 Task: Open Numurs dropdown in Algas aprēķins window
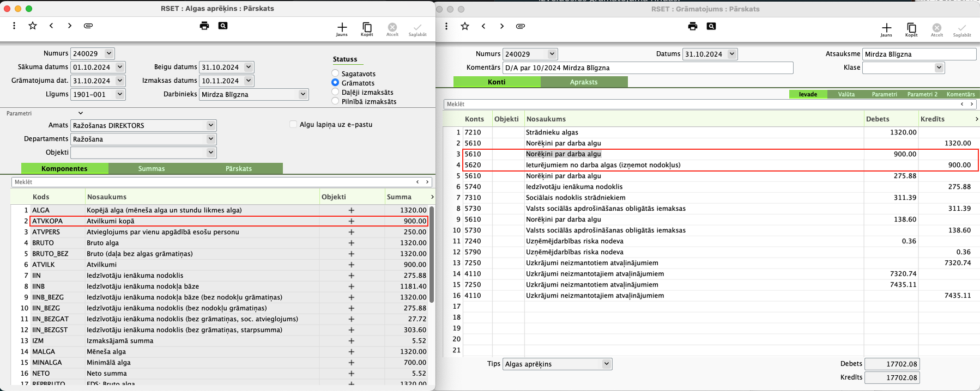click(109, 53)
